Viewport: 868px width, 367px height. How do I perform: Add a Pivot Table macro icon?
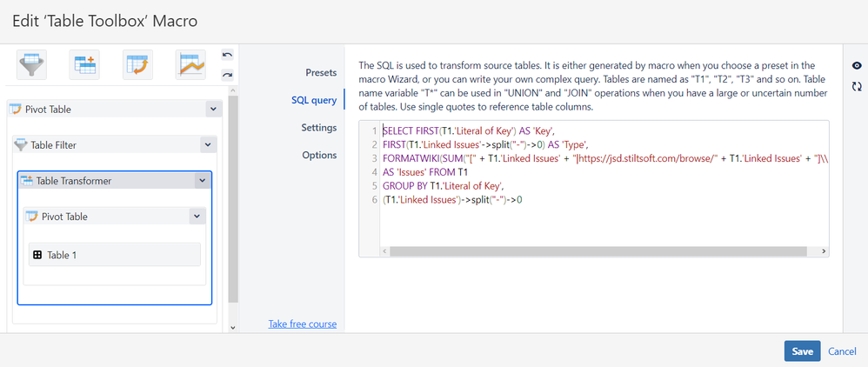(x=137, y=64)
